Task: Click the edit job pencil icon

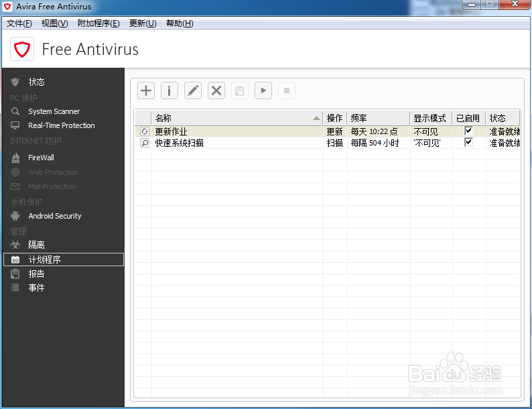Action: pos(193,91)
